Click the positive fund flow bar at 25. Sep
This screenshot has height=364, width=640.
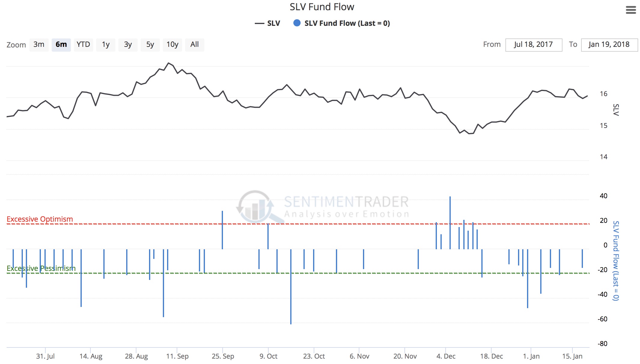[222, 230]
